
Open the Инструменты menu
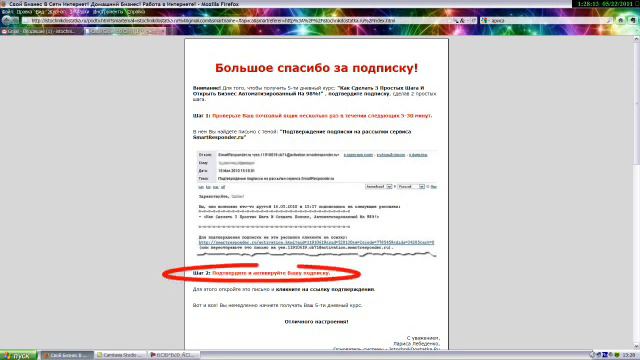108,12
